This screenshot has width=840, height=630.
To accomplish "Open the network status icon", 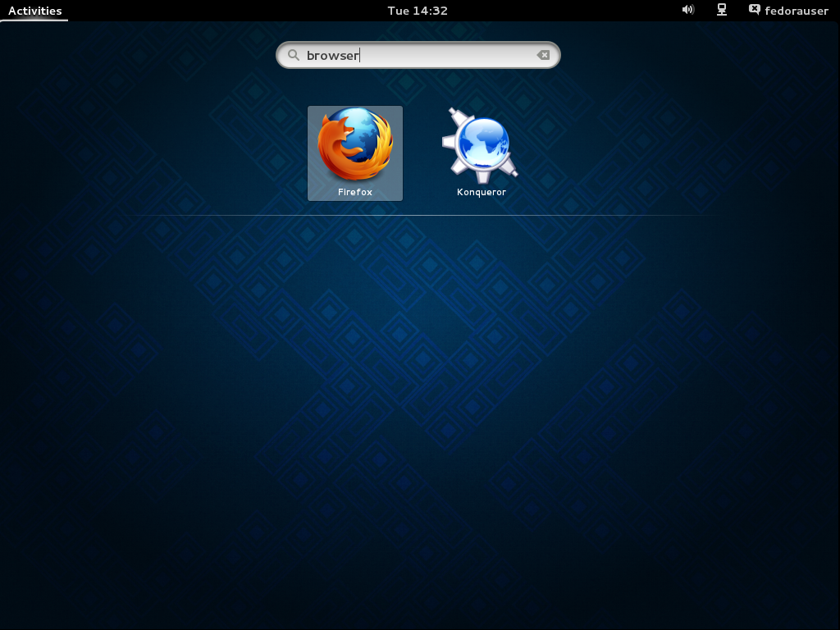I will pos(722,10).
